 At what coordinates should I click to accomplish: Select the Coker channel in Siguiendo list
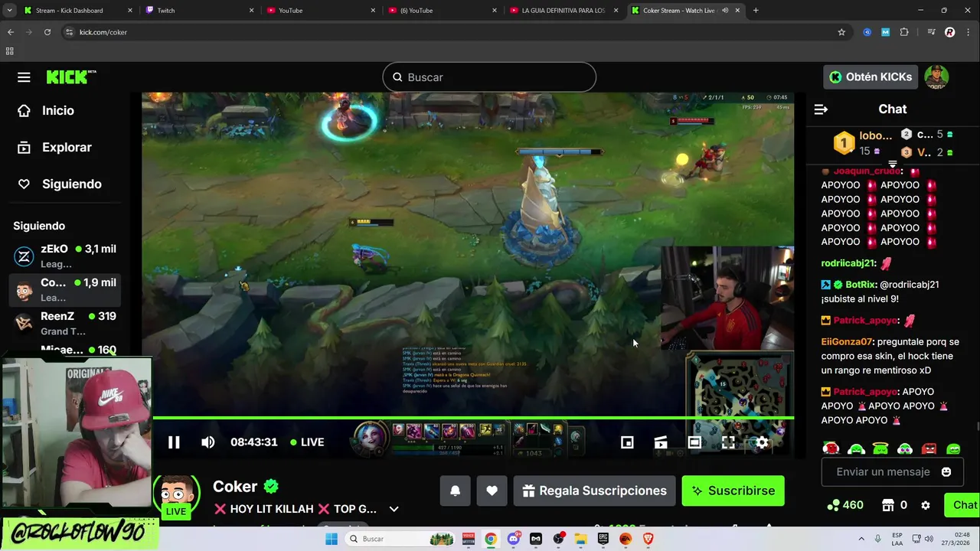[x=66, y=289]
